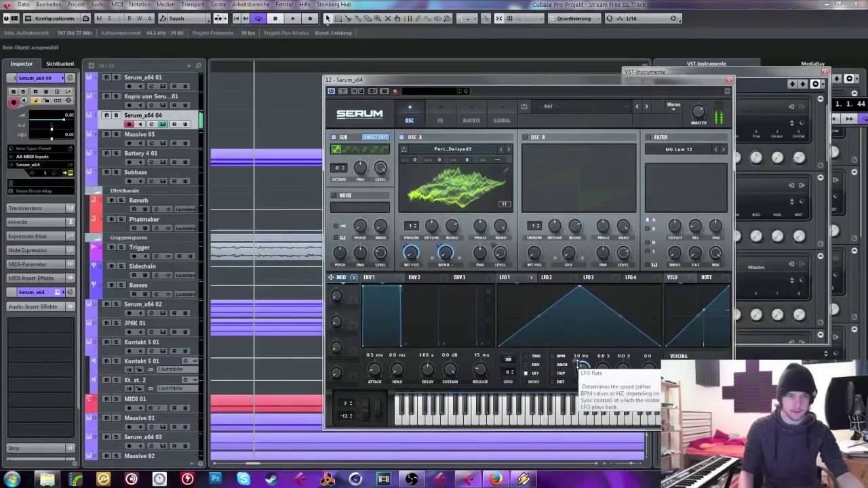The width and height of the screenshot is (868, 488).
Task: Enable the NOISE oscillator checkbox
Action: [334, 195]
